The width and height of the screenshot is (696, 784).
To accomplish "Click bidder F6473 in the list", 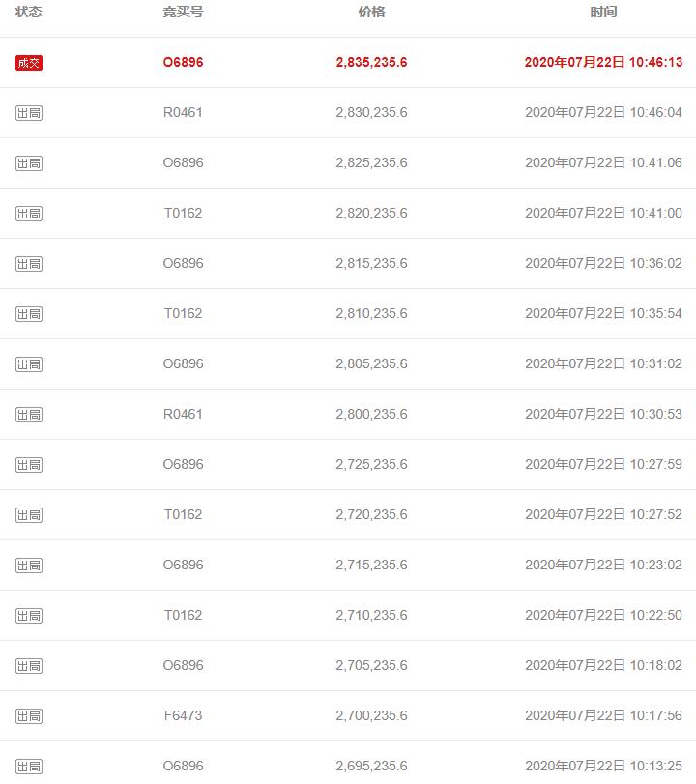I will (x=183, y=716).
